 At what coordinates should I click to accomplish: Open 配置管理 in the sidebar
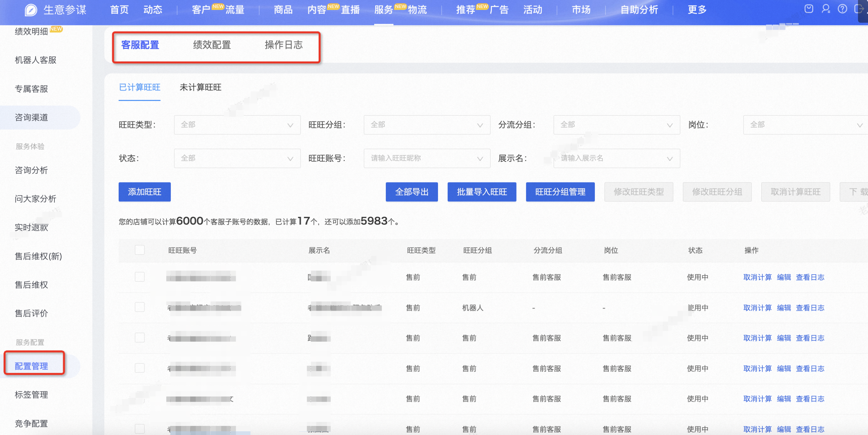pyautogui.click(x=31, y=366)
